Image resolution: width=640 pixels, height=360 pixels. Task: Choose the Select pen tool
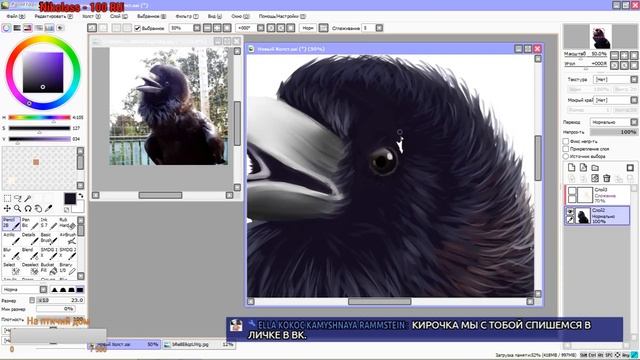11,269
